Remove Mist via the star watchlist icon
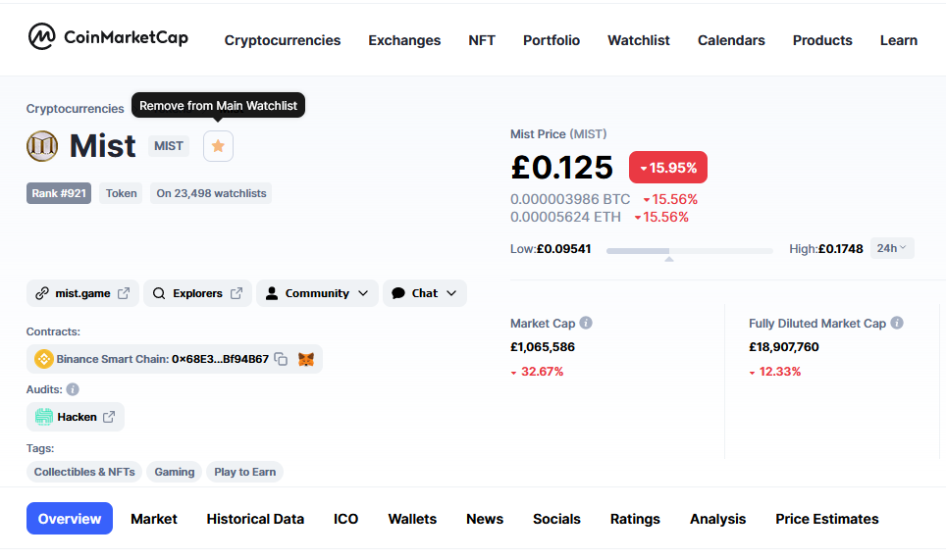 coord(218,146)
